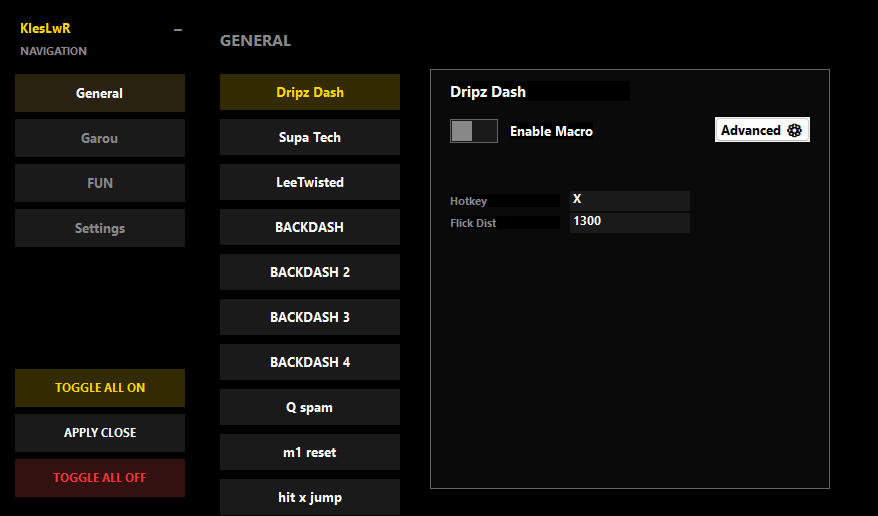Pick the Q spam macro
Viewport: 878px width, 516px height.
click(310, 407)
